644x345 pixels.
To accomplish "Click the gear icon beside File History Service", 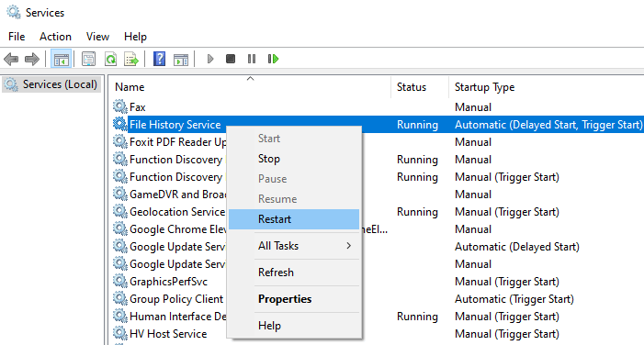I will pyautogui.click(x=120, y=124).
